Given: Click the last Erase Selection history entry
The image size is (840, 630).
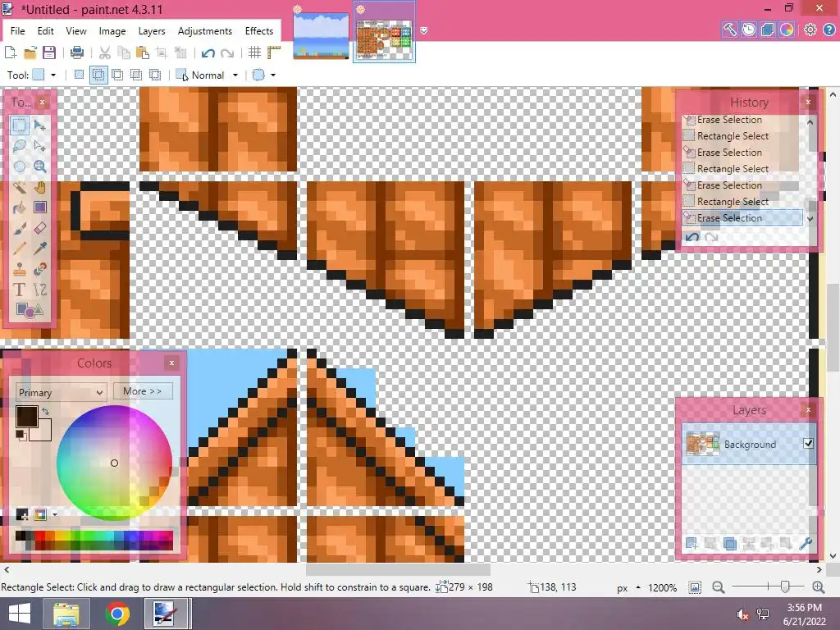Looking at the screenshot, I should [x=742, y=217].
